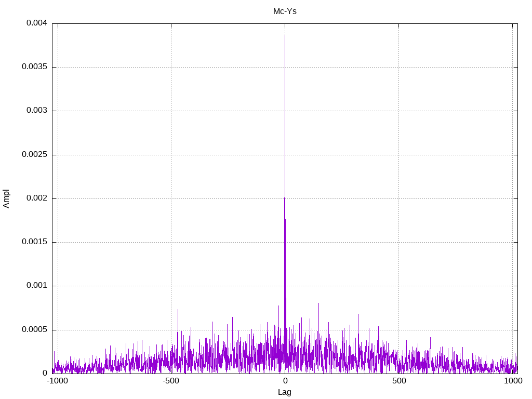
Task: Select the 0.0005 y-axis tick label
Action: [x=35, y=330]
